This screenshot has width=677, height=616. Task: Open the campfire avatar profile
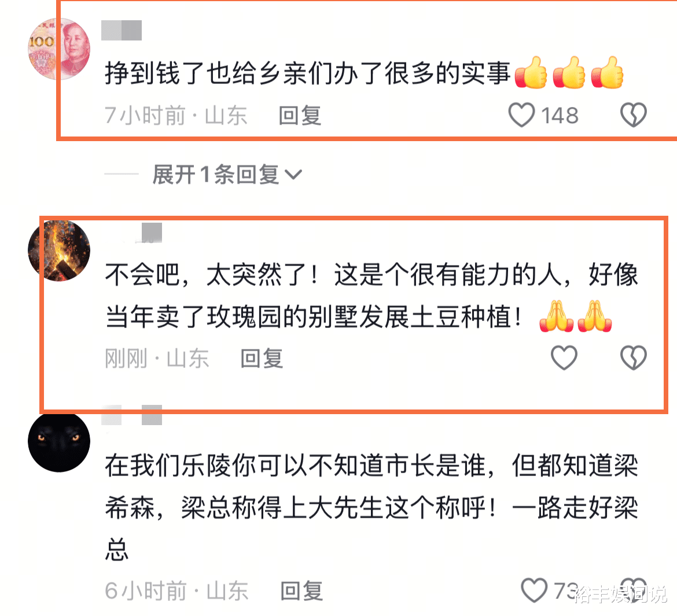(x=59, y=251)
